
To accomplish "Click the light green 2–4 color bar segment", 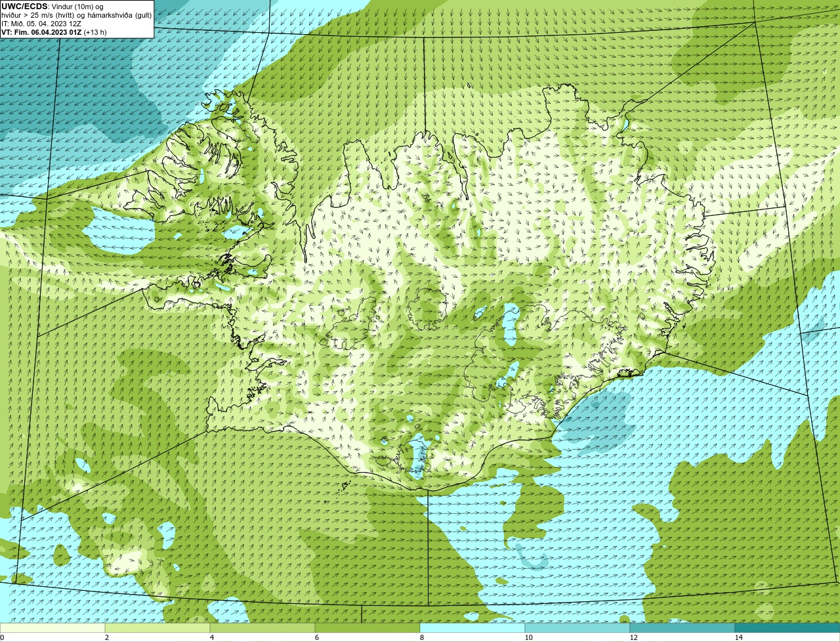I will pos(157,628).
